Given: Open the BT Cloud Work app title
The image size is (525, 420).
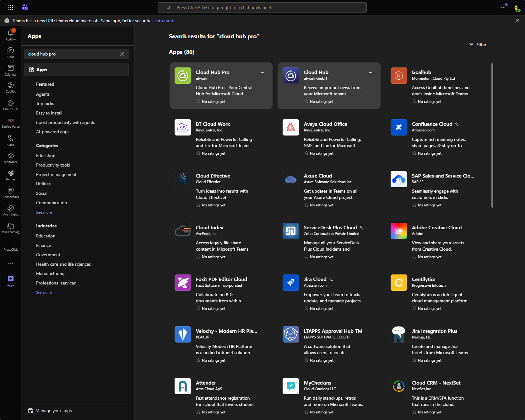Looking at the screenshot, I should (x=213, y=124).
